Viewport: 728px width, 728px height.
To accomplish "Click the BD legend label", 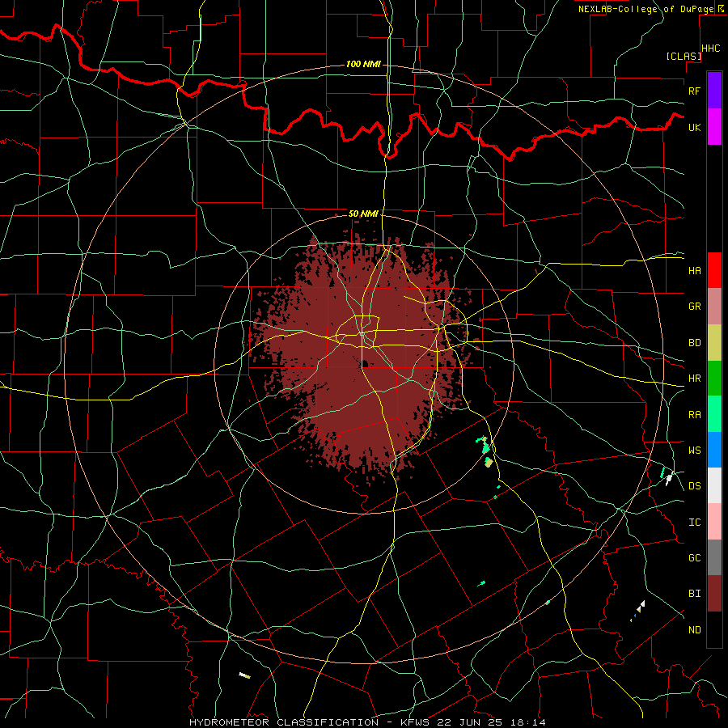I will [x=695, y=343].
